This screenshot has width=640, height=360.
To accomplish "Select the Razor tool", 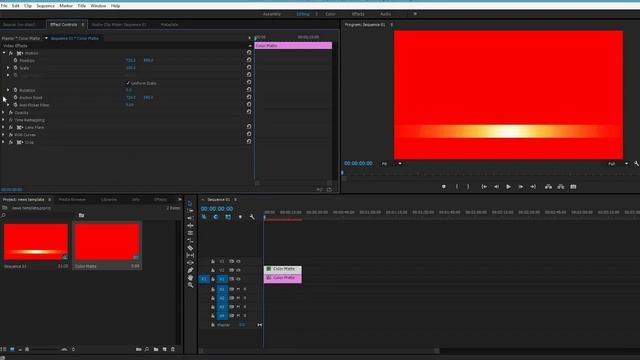I will (190, 248).
